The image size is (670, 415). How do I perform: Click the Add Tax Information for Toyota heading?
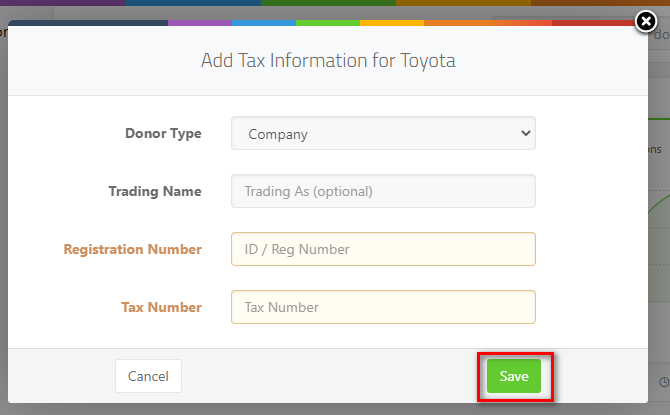pyautogui.click(x=328, y=61)
